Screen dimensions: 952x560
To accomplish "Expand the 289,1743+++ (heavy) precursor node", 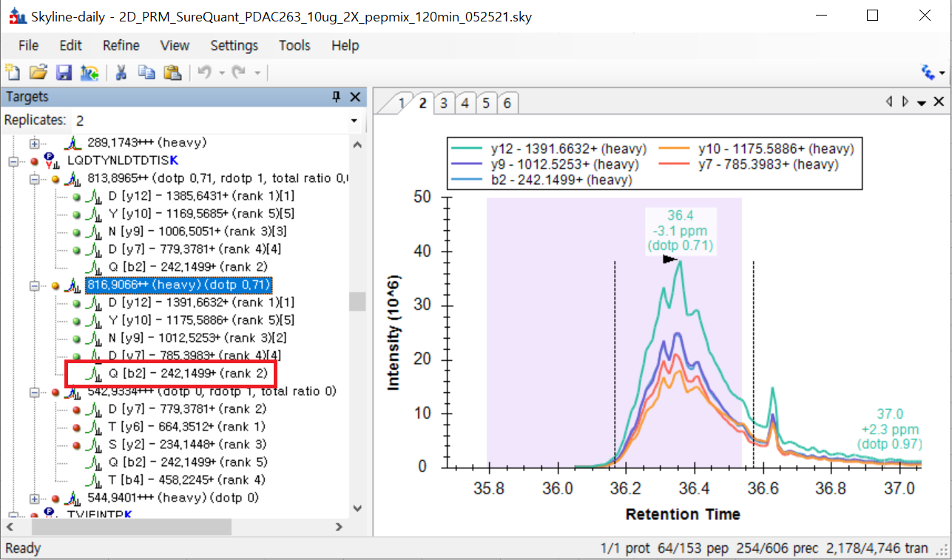I will click(34, 143).
